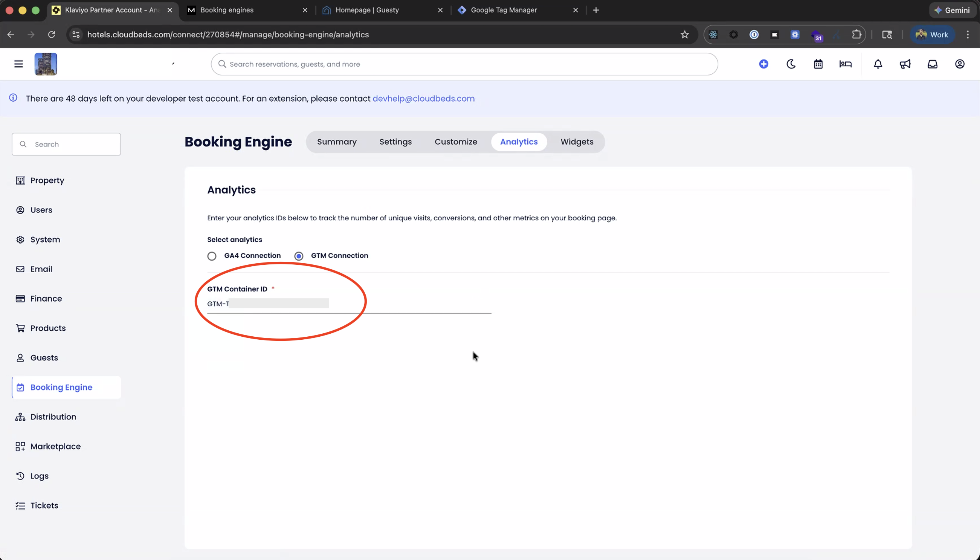Open notifications bell icon

pyautogui.click(x=878, y=64)
